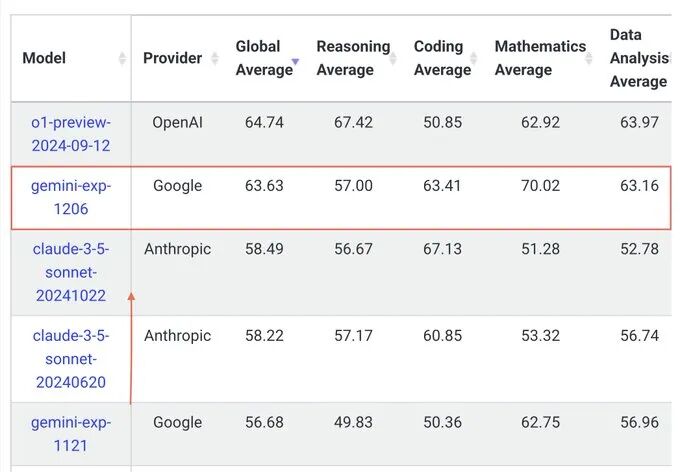Open claude-3-5-sonnet-20240620 model link
Screen dimensions: 680x472
[x=71, y=359]
